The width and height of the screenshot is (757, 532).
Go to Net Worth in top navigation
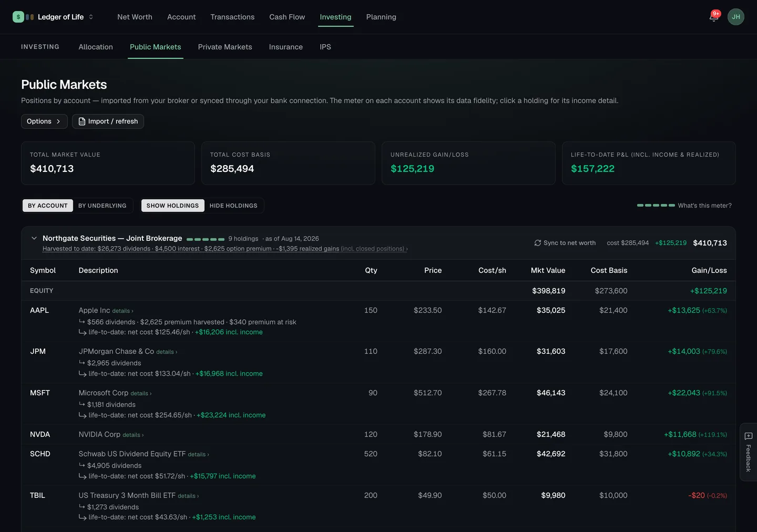(x=135, y=17)
